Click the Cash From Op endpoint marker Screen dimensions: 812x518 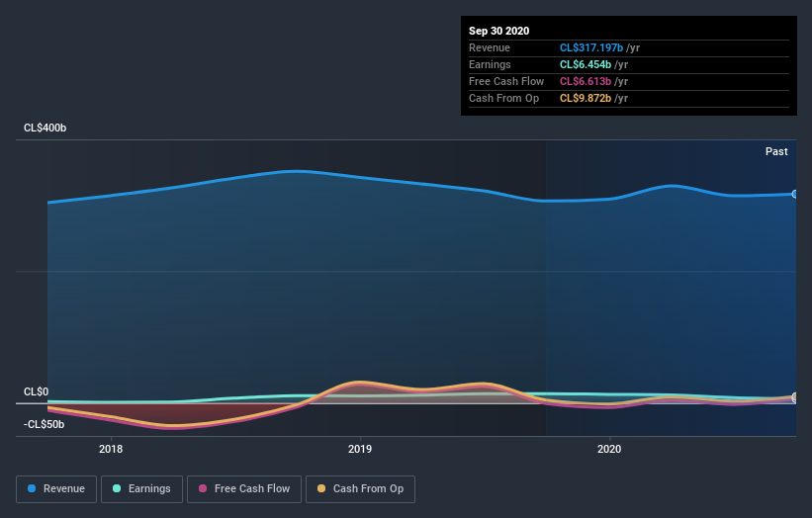point(795,397)
